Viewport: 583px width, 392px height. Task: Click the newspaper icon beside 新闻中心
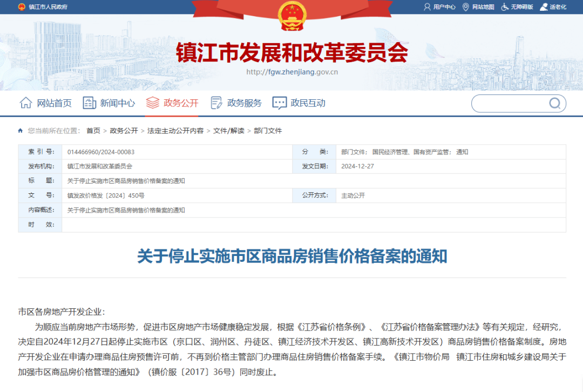89,103
